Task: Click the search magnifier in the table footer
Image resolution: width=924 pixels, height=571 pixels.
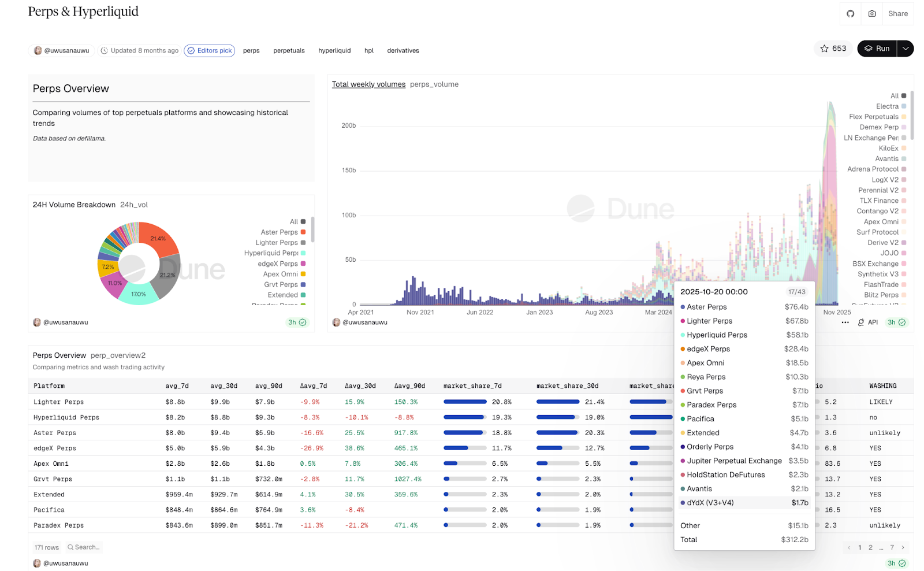Action: [70, 547]
